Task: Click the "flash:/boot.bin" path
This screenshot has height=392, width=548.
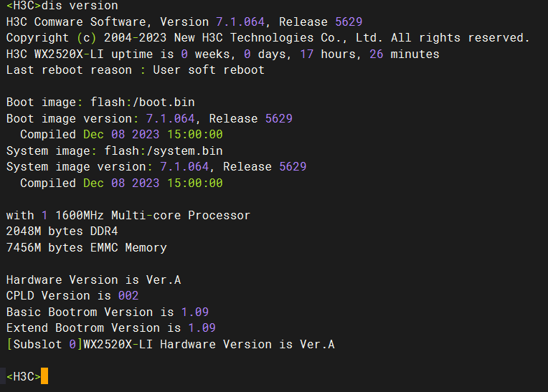Action: (142, 102)
